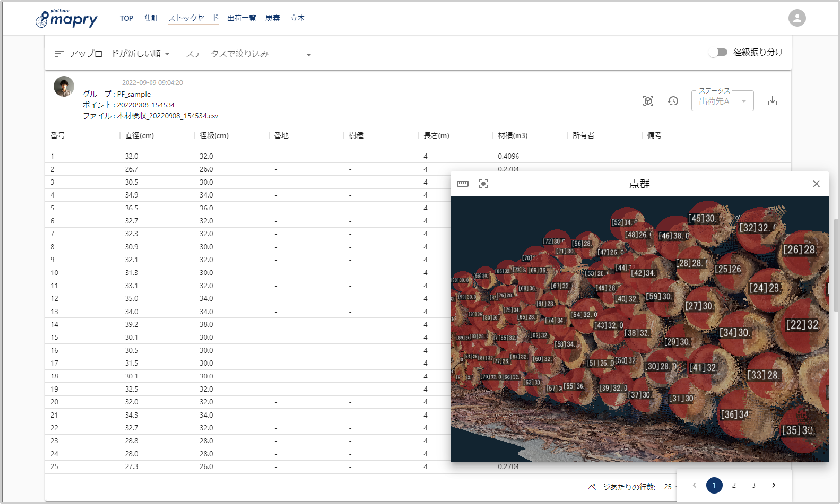The image size is (840, 504).
Task: Go to next page using the right chevron
Action: [x=774, y=485]
